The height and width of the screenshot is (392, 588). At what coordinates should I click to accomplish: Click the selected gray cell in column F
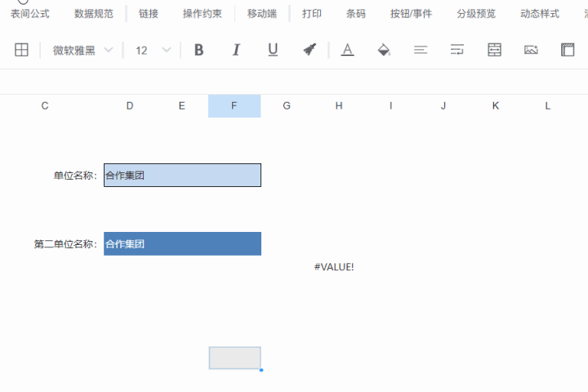coord(234,358)
